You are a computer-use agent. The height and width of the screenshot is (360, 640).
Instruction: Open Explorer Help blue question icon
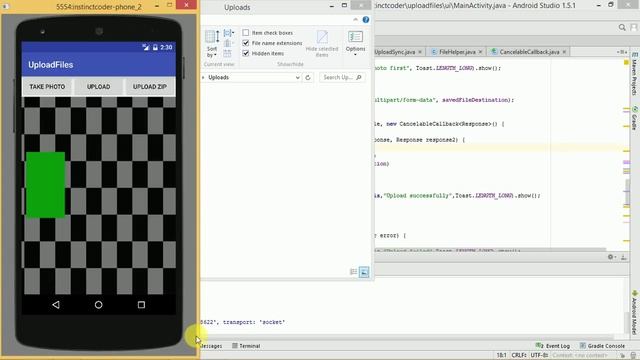click(366, 20)
